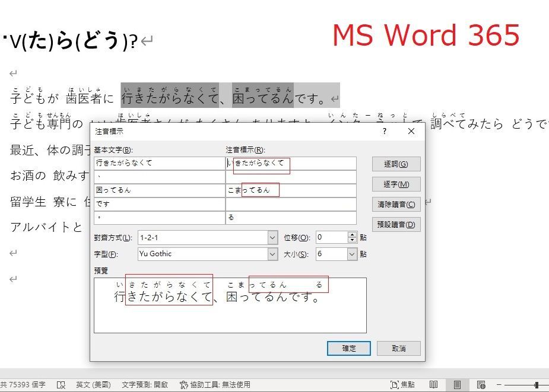Click 文字預測: 開啟 in status bar

pos(145,385)
